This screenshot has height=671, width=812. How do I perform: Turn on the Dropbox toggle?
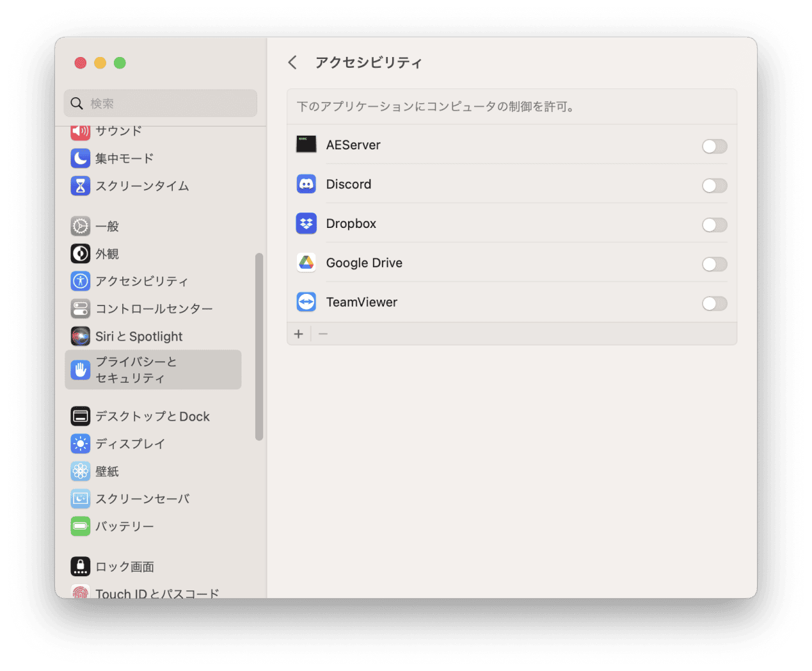click(x=714, y=225)
